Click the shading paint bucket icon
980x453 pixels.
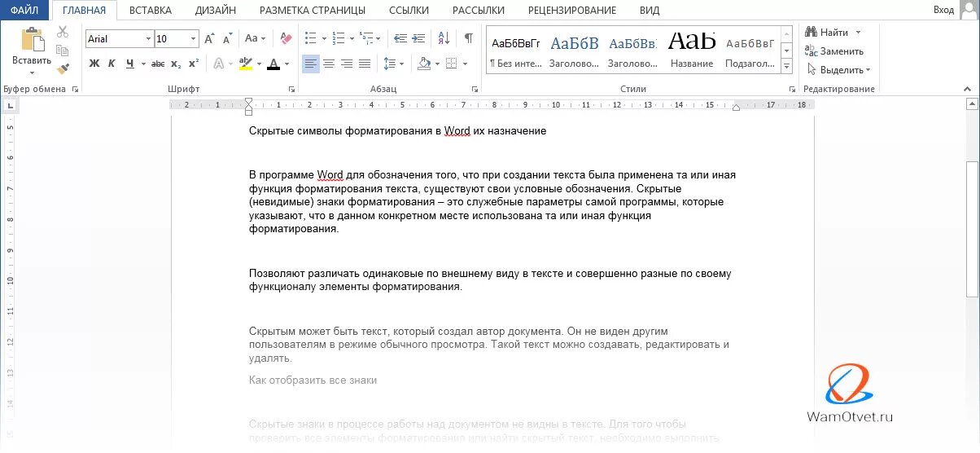(x=423, y=64)
